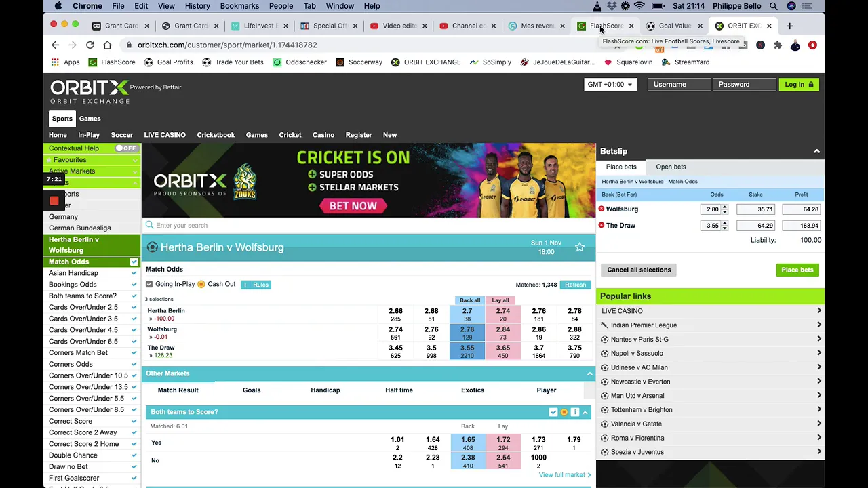Stop the red screen recording button

[54, 201]
